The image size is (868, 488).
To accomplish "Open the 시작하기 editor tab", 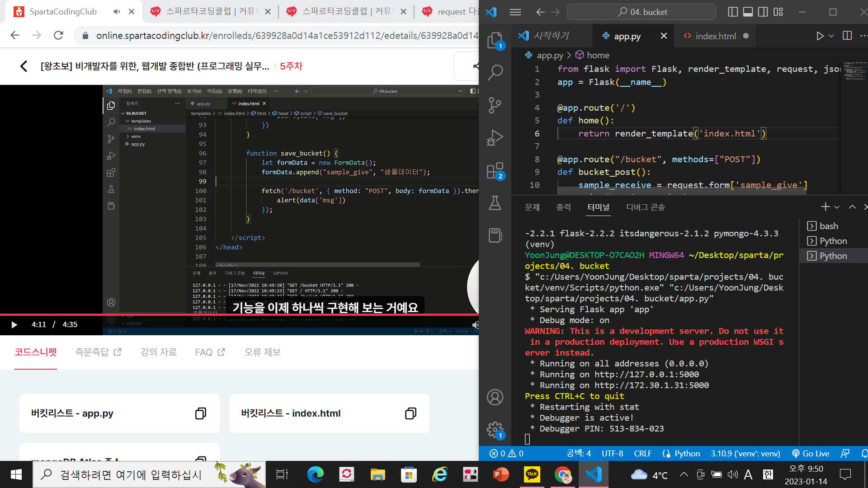I will point(551,36).
